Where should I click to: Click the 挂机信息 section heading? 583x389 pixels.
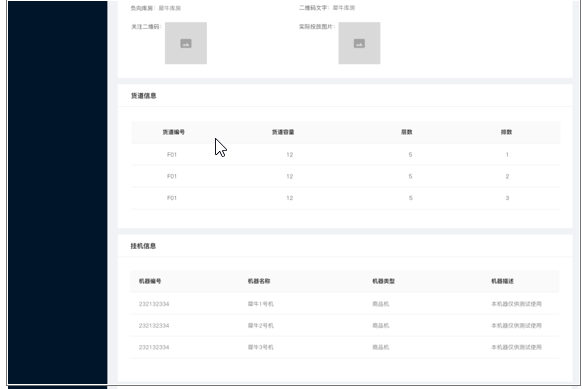click(x=143, y=246)
